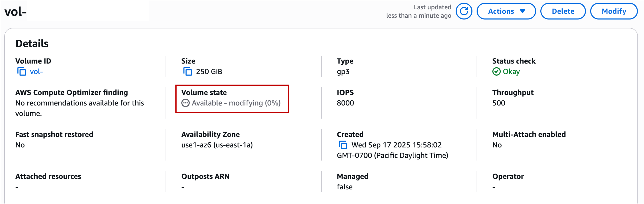
Task: Click 'GMT-0700 (Pacific Daylight Time)' text
Action: [x=392, y=155]
